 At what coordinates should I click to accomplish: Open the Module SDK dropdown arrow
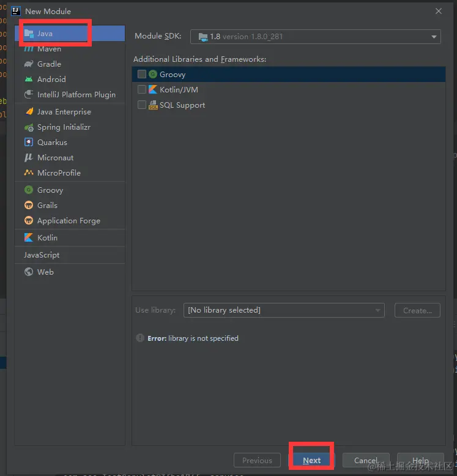[x=434, y=37]
